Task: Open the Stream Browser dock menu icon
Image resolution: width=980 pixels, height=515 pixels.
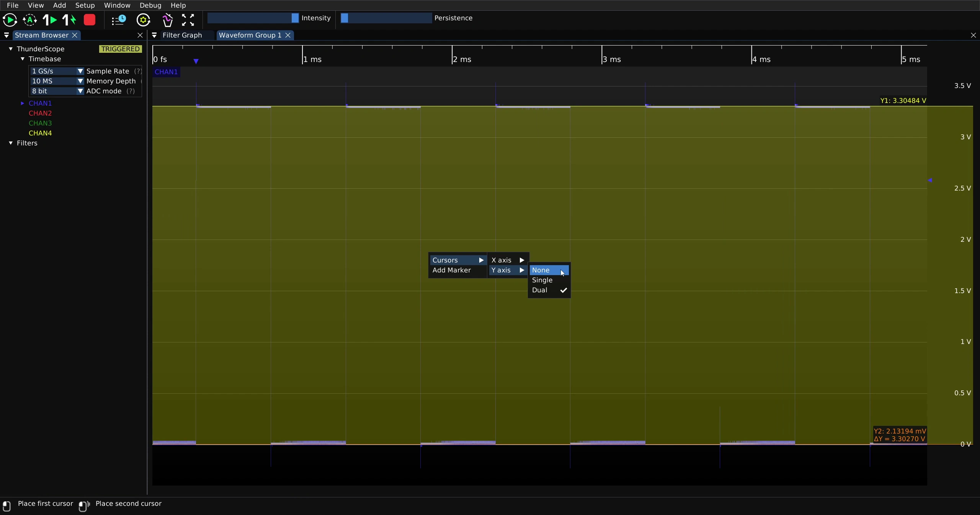Action: coord(7,35)
